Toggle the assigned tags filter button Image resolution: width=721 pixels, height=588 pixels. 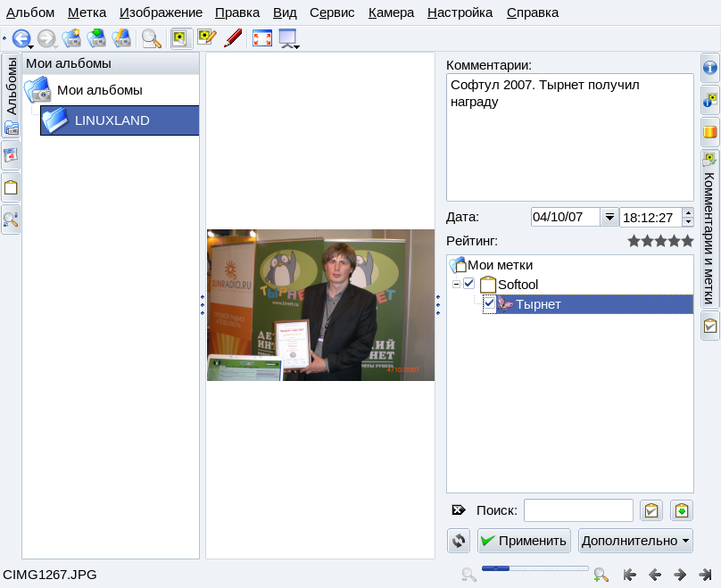tap(651, 510)
